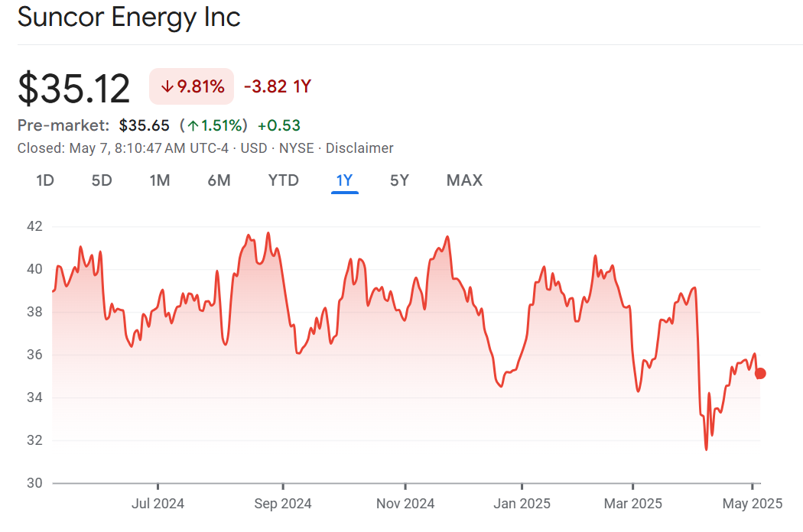Screen dimensions: 803x532
Task: Click the red endpoint dot on chart
Action: point(760,374)
